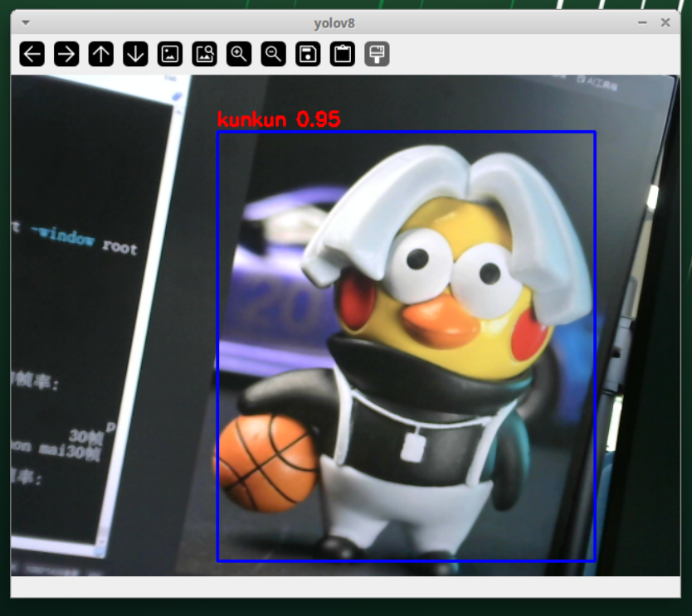Click inside the blue bounding box

[x=407, y=348]
